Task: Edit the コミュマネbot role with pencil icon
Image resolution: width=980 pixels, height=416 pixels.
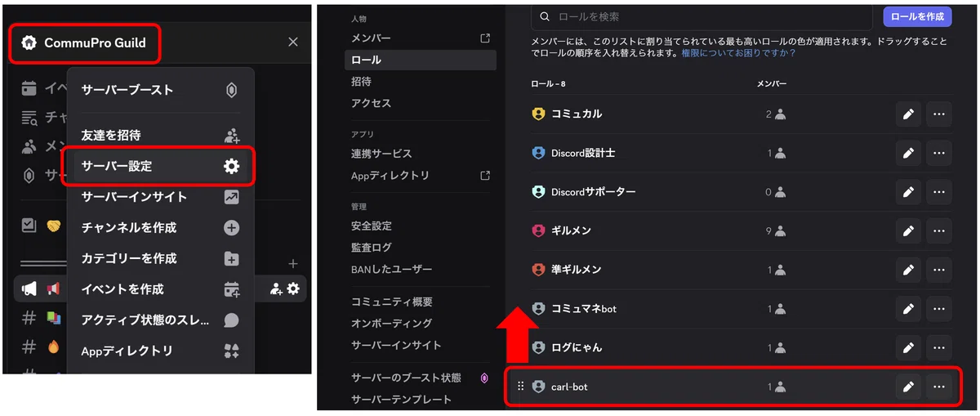Action: pos(907,309)
